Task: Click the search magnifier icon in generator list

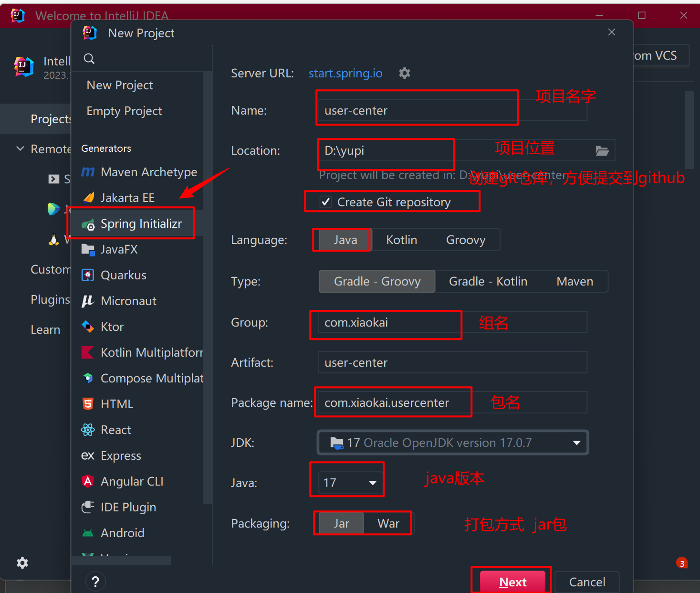Action: pos(89,59)
